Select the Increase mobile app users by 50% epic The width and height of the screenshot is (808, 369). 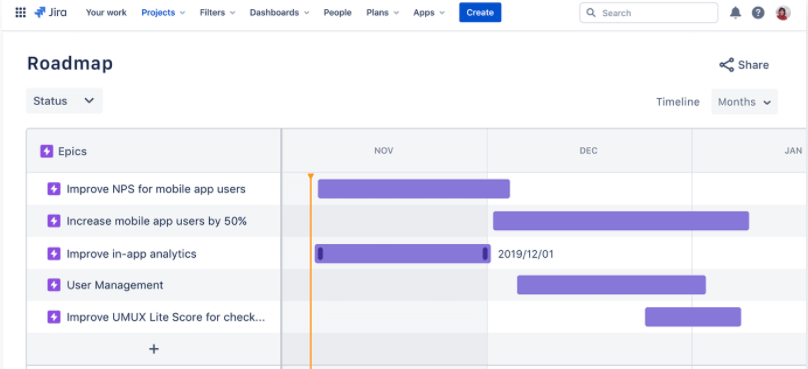(157, 221)
